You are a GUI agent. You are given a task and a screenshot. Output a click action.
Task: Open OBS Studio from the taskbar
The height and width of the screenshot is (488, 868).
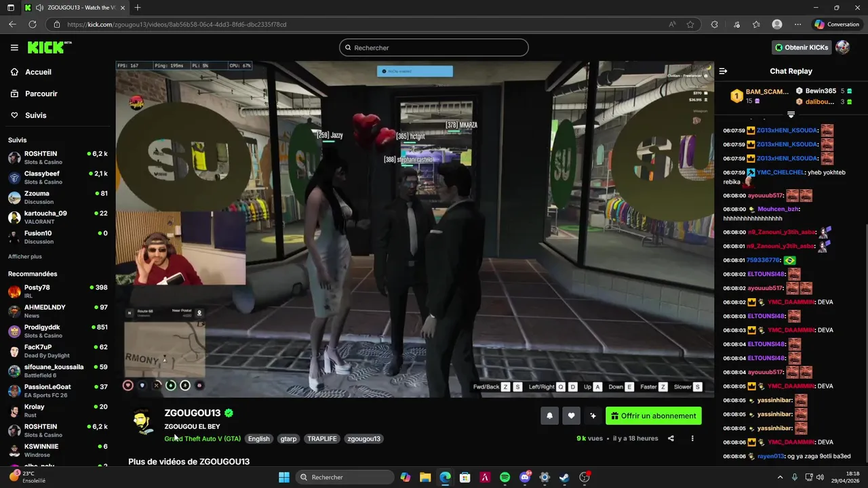585,477
